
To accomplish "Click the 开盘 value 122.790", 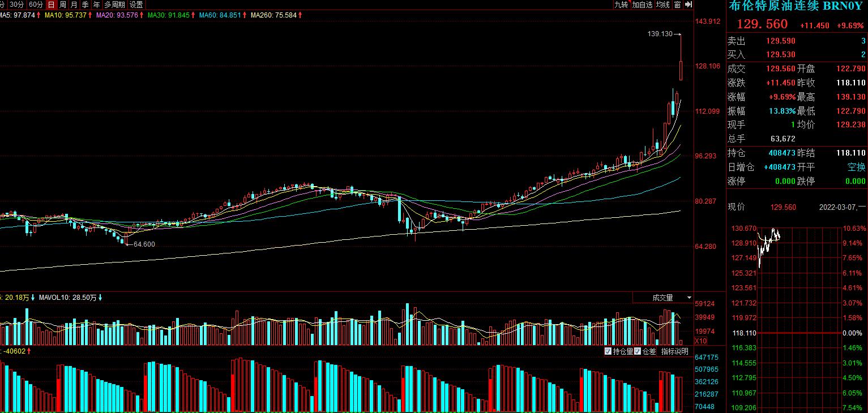I will click(850, 68).
